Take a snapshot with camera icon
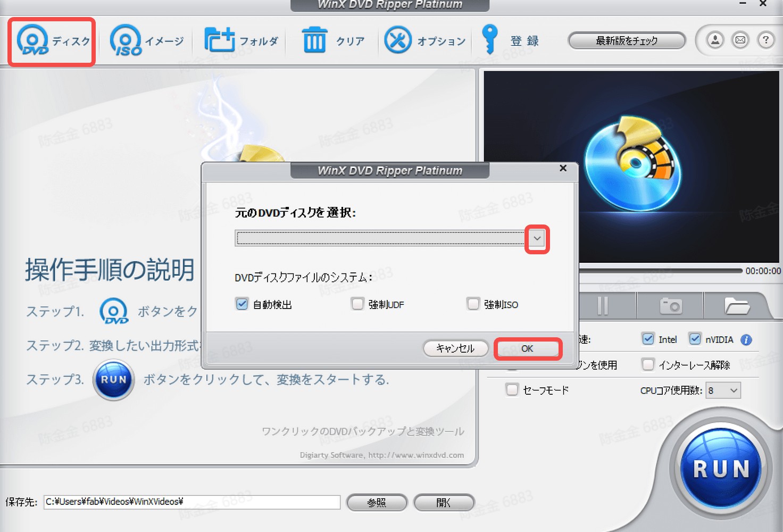Viewport: 783px width, 532px height. click(x=670, y=306)
